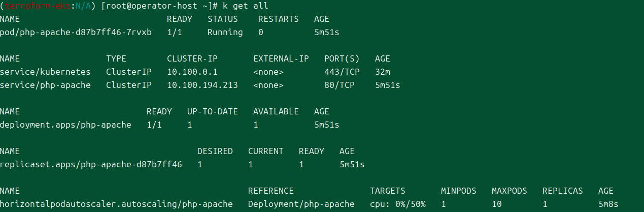Screen dimensions: 644x212
Task: Click the CURRENT column header
Action: click(x=266, y=152)
